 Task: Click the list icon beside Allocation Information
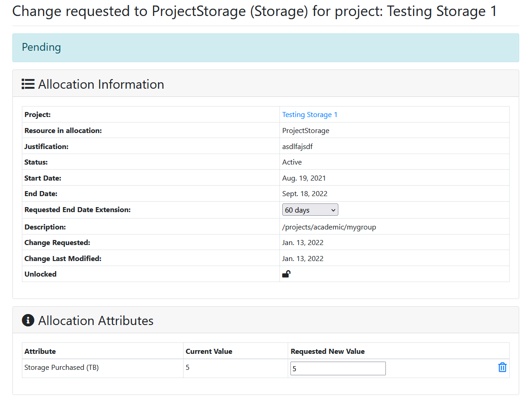[28, 84]
